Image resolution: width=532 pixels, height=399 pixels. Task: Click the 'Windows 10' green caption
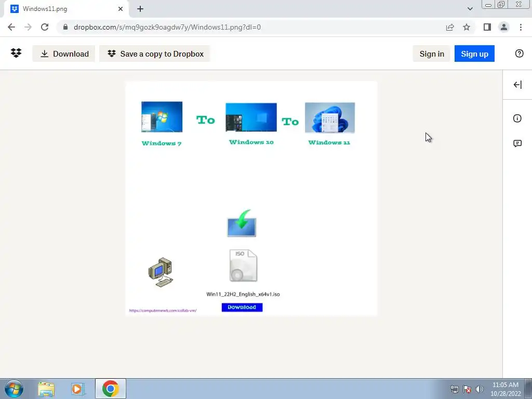click(x=251, y=142)
